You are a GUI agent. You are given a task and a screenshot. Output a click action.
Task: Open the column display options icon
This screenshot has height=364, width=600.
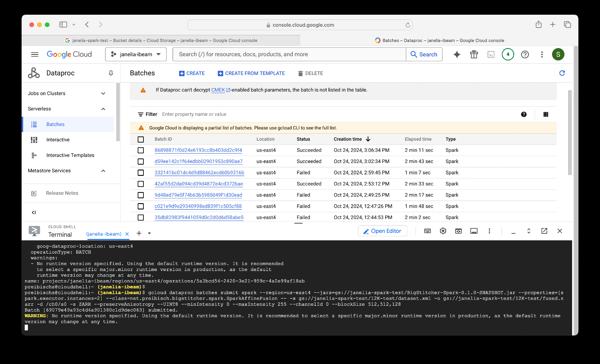click(546, 114)
